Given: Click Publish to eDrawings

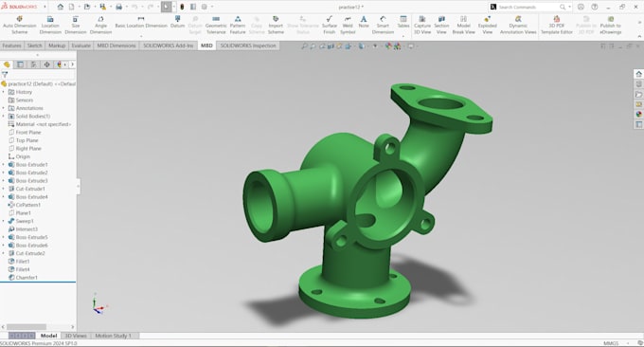Looking at the screenshot, I should tap(610, 25).
